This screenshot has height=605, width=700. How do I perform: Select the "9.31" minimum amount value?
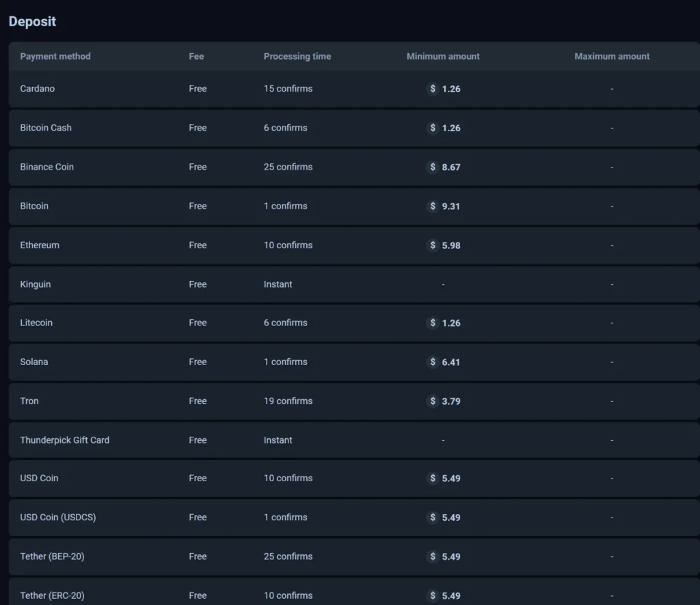pyautogui.click(x=451, y=206)
